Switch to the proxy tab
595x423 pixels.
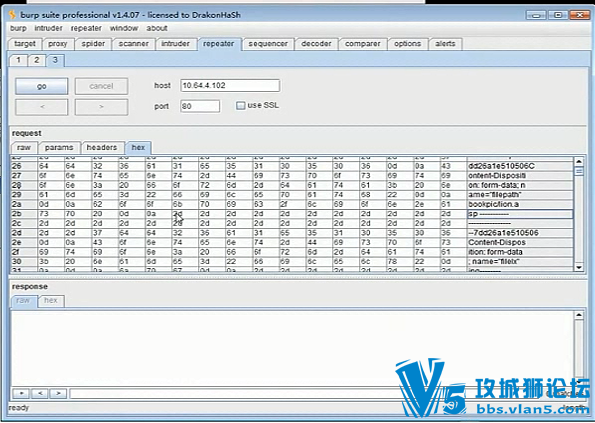[58, 44]
